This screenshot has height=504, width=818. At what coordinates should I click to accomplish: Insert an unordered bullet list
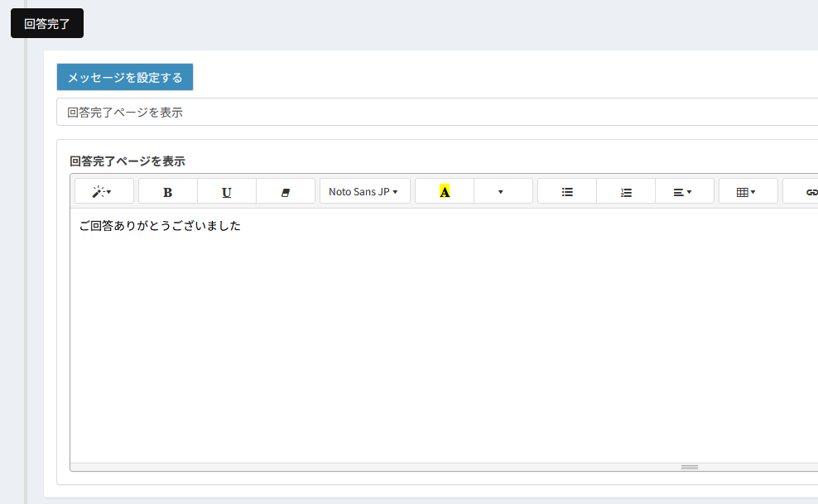pyautogui.click(x=567, y=192)
